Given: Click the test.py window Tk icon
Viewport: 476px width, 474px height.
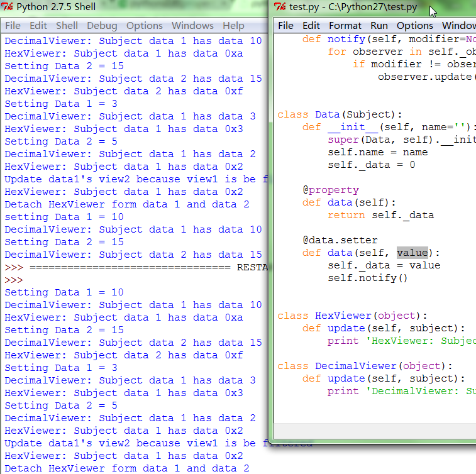Looking at the screenshot, I should click(280, 6).
